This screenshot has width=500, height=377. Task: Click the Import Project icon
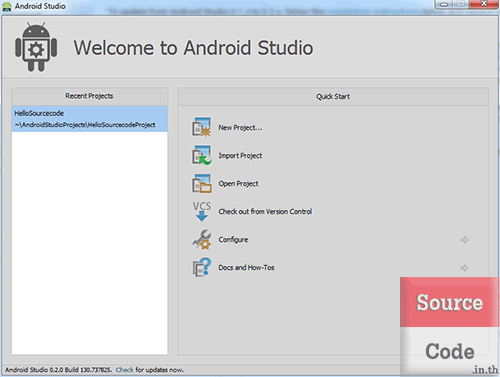click(202, 155)
